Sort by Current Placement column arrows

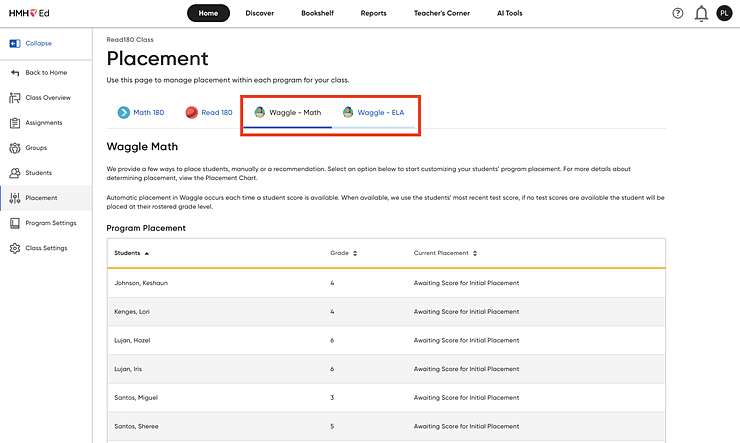tap(475, 253)
